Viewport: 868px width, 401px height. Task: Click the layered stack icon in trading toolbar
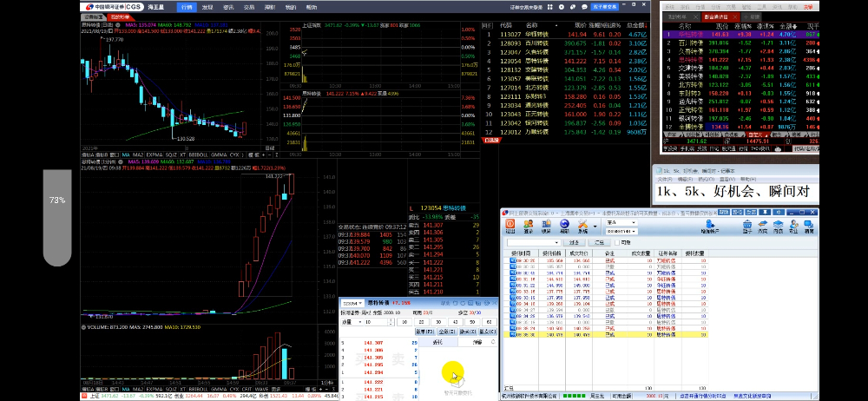click(x=779, y=227)
